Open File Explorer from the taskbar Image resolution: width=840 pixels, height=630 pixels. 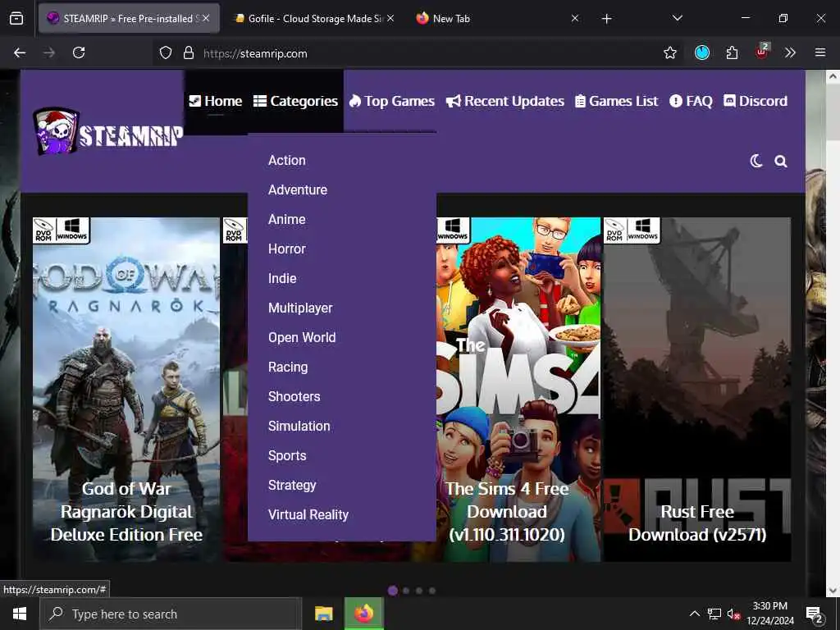pyautogui.click(x=323, y=614)
